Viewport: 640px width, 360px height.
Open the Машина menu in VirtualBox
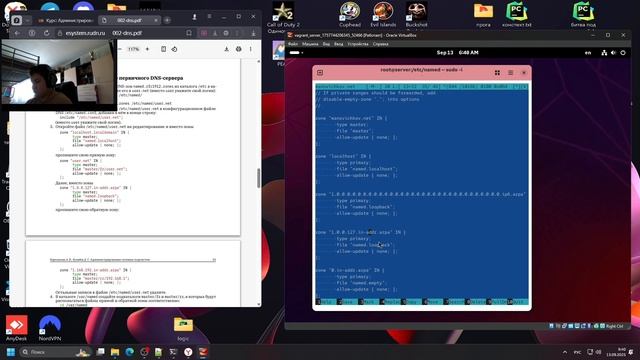coord(310,44)
